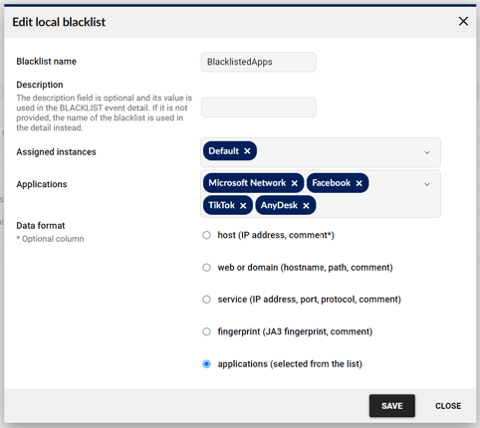The height and width of the screenshot is (428, 480).
Task: Remove the TikTok application tag
Action: coord(243,206)
